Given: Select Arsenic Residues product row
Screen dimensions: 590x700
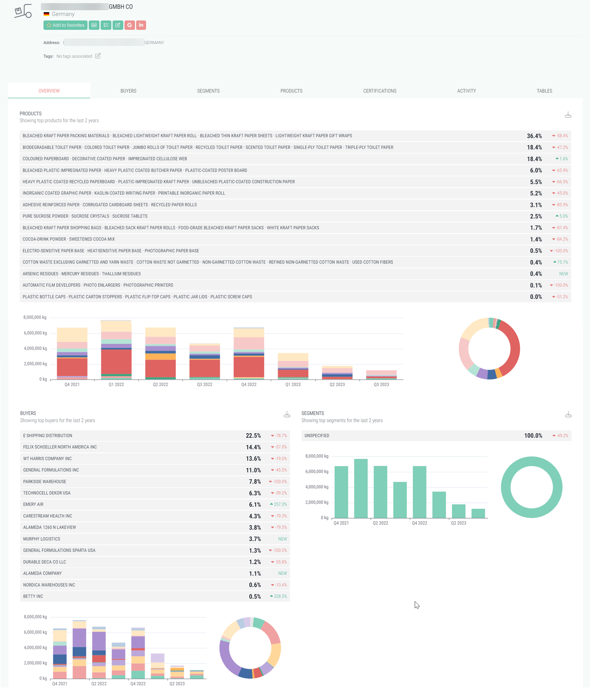Looking at the screenshot, I should [295, 274].
